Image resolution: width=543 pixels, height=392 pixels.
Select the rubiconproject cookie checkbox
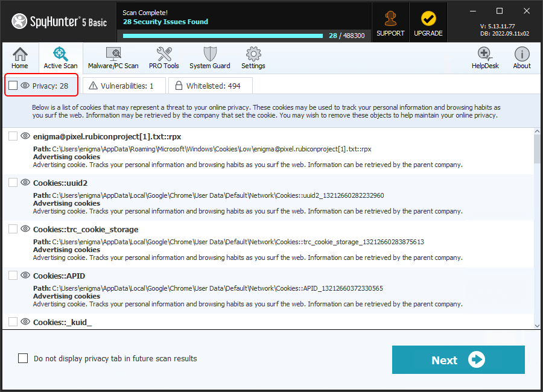pos(13,136)
